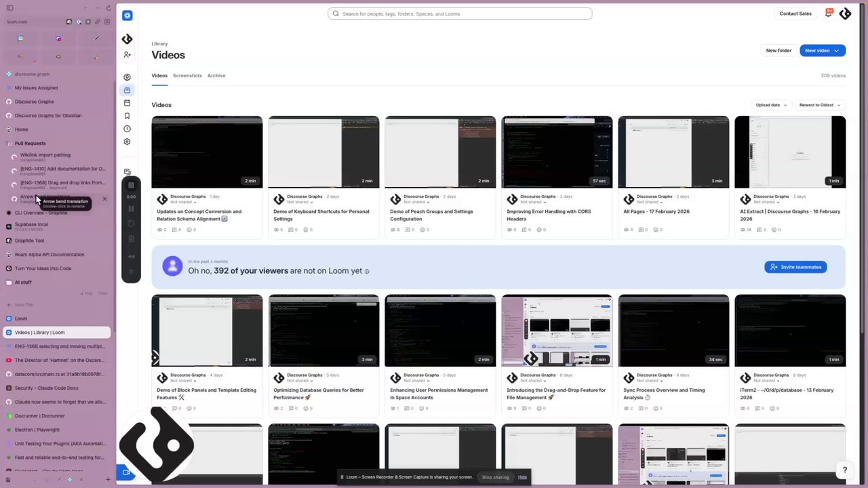868x488 pixels.
Task: Click the Clear button above New Tab
Action: pyautogui.click(x=103, y=293)
